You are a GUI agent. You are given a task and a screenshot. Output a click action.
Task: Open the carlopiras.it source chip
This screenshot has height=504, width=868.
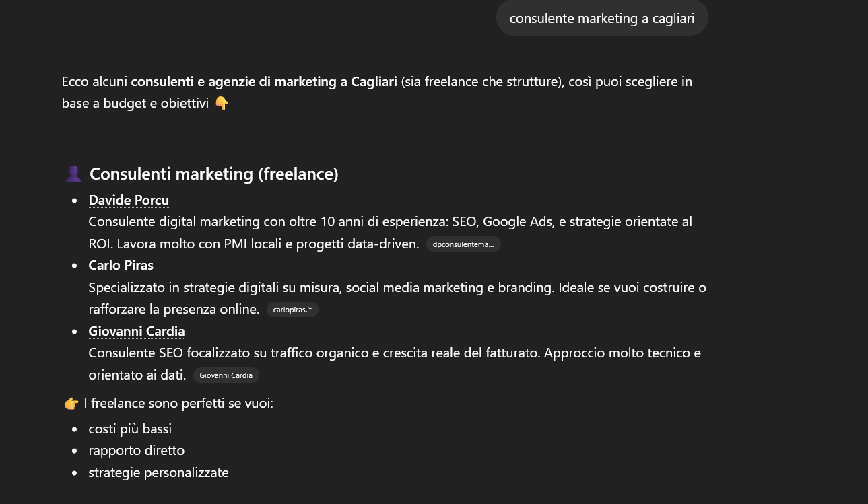coord(292,310)
